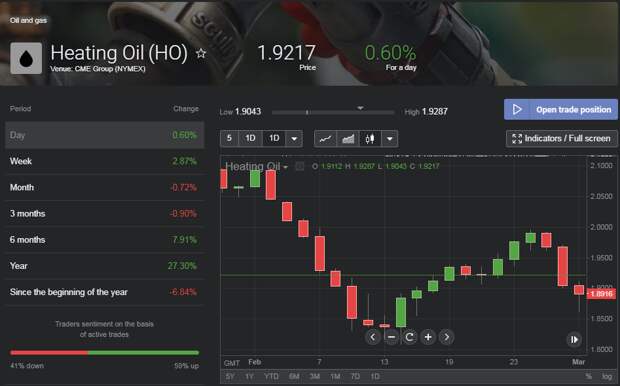Toggle log scale on chart
620x386 pixels.
pos(607,376)
